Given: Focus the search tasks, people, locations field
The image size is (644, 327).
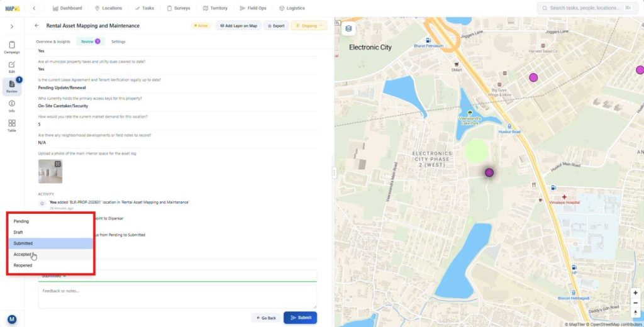Looking at the screenshot, I should coord(587,8).
